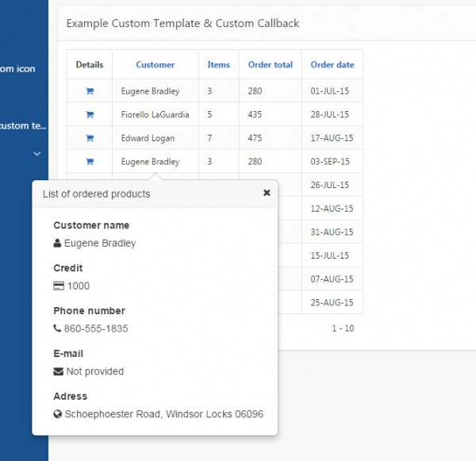Sort table by Order total column
Viewport: 476px width, 461px height.
tap(271, 65)
